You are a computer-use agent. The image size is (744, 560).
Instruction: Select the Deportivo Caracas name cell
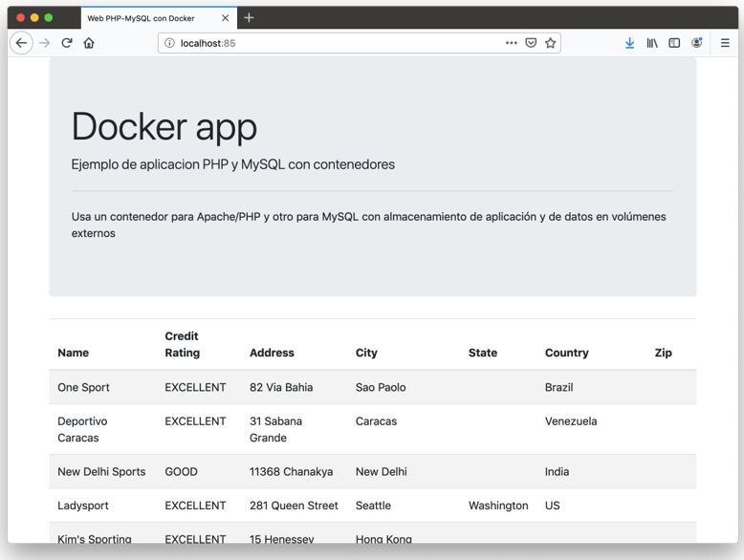[x=82, y=430]
